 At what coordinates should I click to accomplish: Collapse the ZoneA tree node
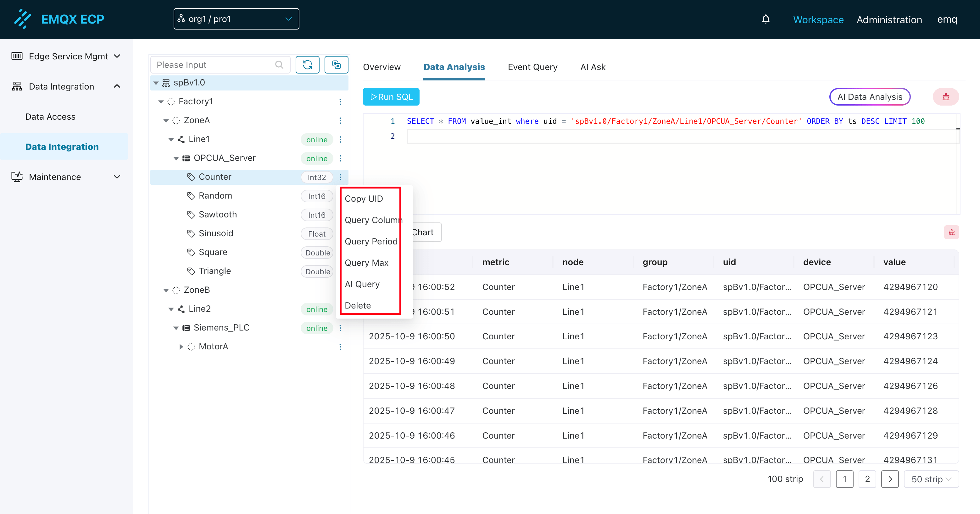click(x=166, y=121)
